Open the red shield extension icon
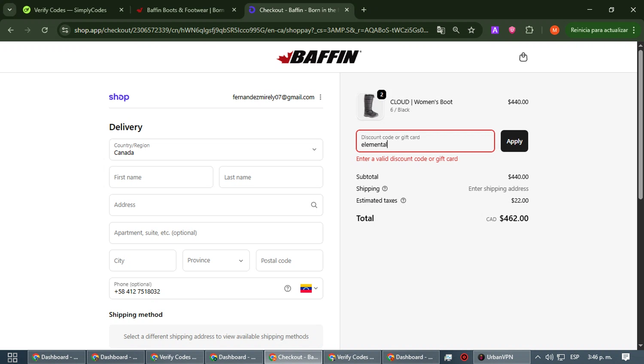 click(512, 30)
